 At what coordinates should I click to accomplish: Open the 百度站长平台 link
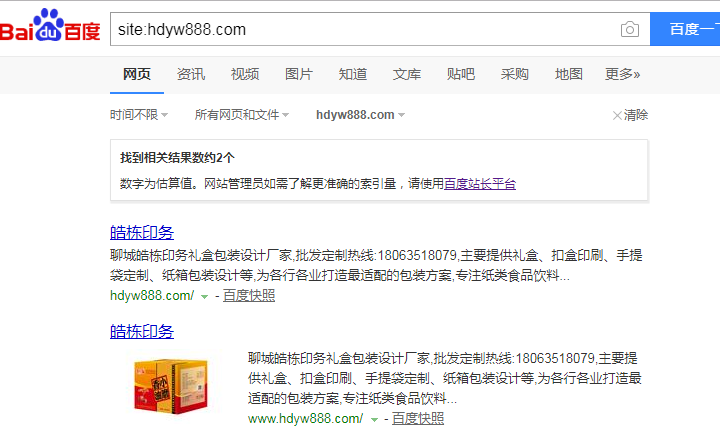pyautogui.click(x=480, y=184)
